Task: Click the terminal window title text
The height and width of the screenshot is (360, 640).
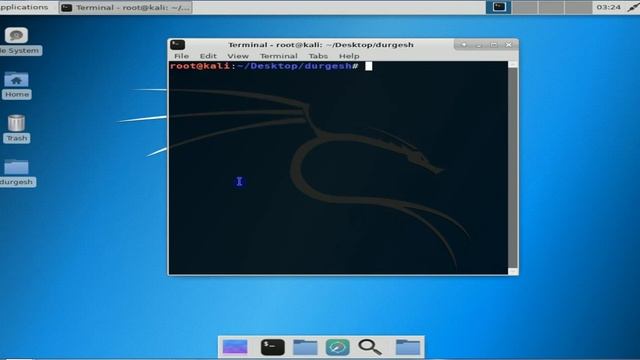Action: tap(320, 44)
